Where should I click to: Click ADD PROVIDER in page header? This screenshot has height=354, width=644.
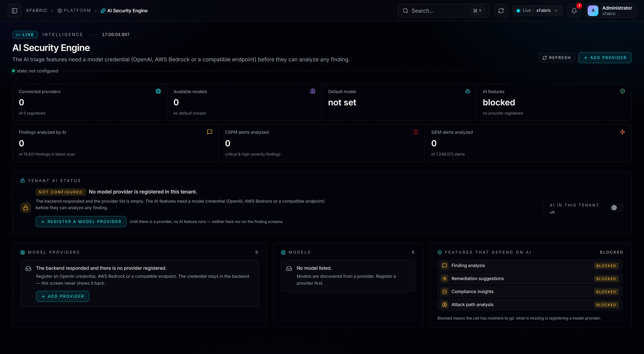point(605,58)
